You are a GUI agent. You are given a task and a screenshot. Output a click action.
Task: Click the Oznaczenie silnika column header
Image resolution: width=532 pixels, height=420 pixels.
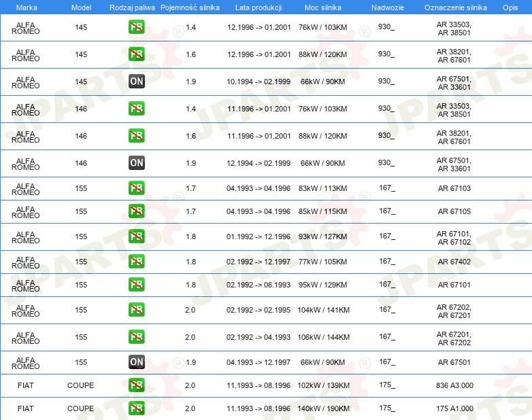click(456, 7)
